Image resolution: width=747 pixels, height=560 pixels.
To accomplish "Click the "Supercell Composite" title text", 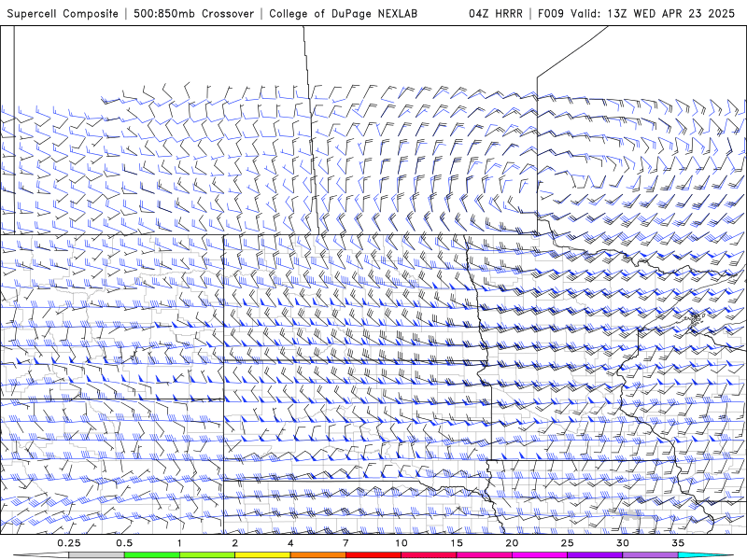I will click(63, 13).
